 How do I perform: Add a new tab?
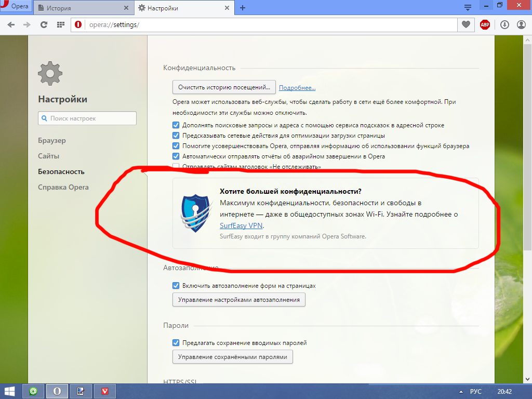242,8
